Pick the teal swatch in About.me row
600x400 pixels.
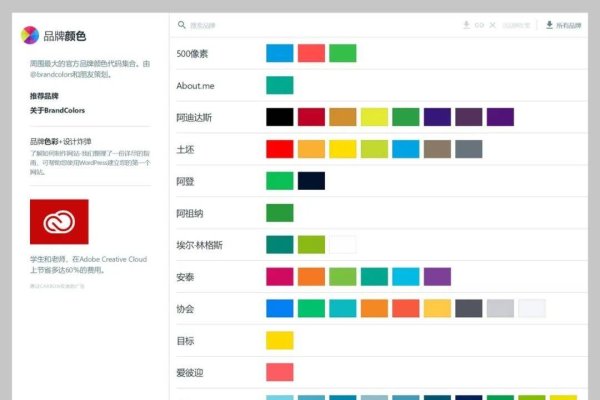tap(280, 85)
